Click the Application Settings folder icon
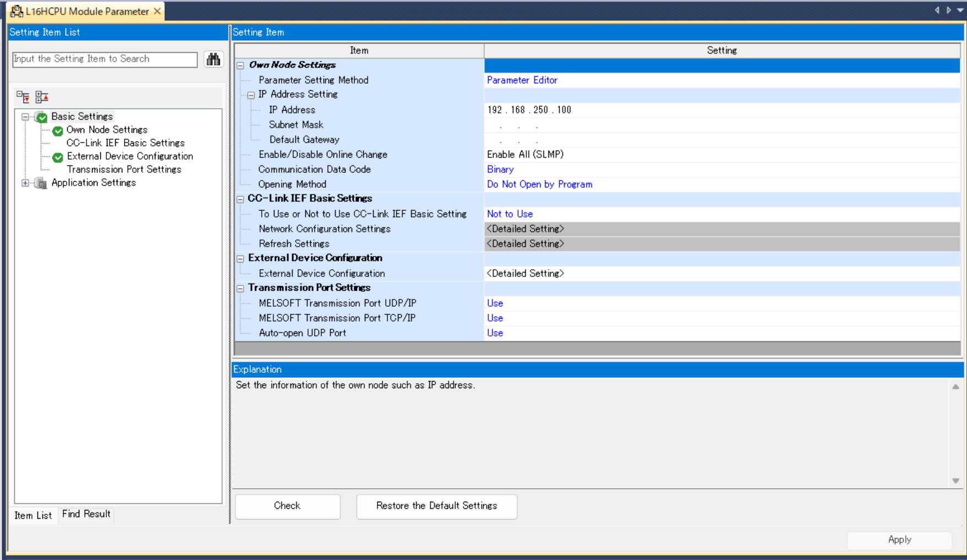 41,183
